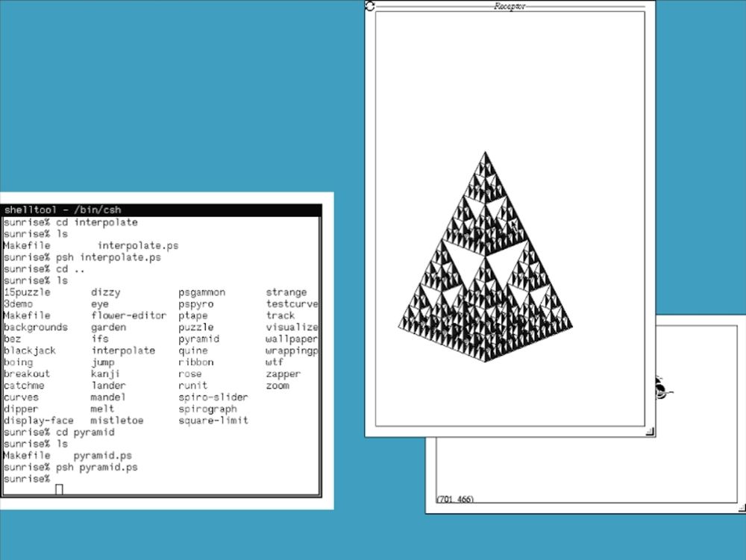Click 'mistletoe' in the directory listing

pos(117,421)
